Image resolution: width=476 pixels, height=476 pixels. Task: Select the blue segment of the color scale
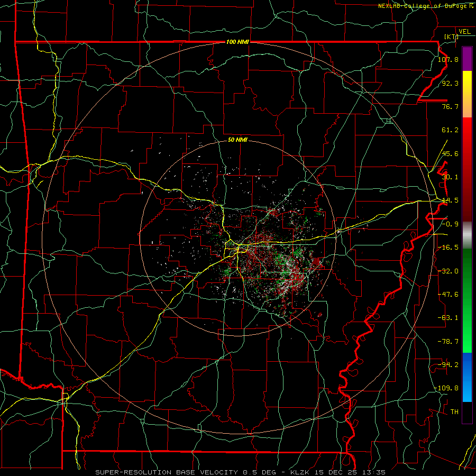pyautogui.click(x=467, y=377)
